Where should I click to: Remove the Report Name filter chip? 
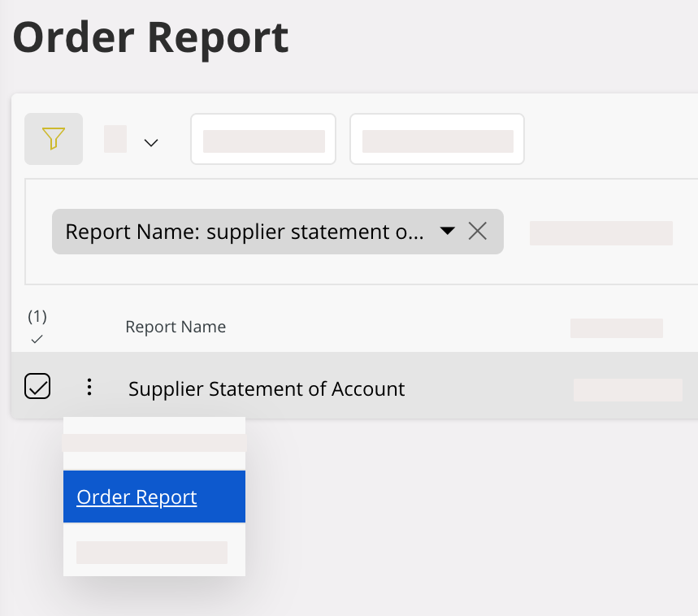click(x=478, y=232)
